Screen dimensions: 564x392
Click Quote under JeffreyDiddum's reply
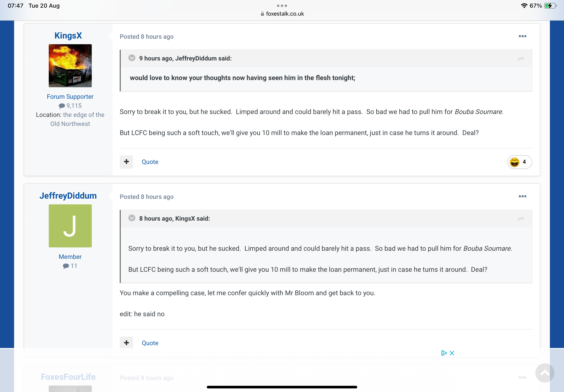tap(150, 343)
